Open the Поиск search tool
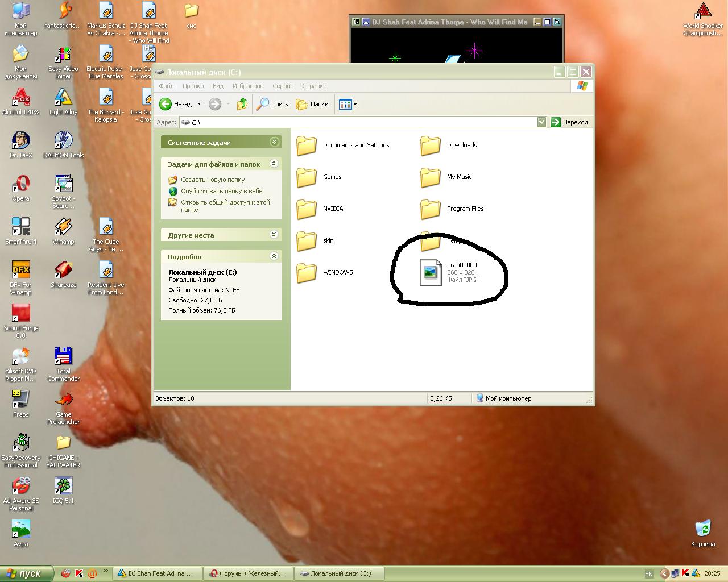728x582 pixels. [x=272, y=104]
